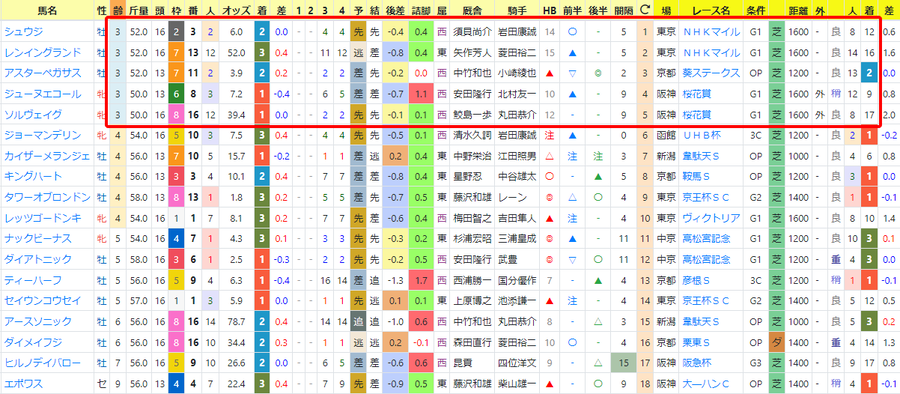Click odds value 39.4

pos(236,115)
